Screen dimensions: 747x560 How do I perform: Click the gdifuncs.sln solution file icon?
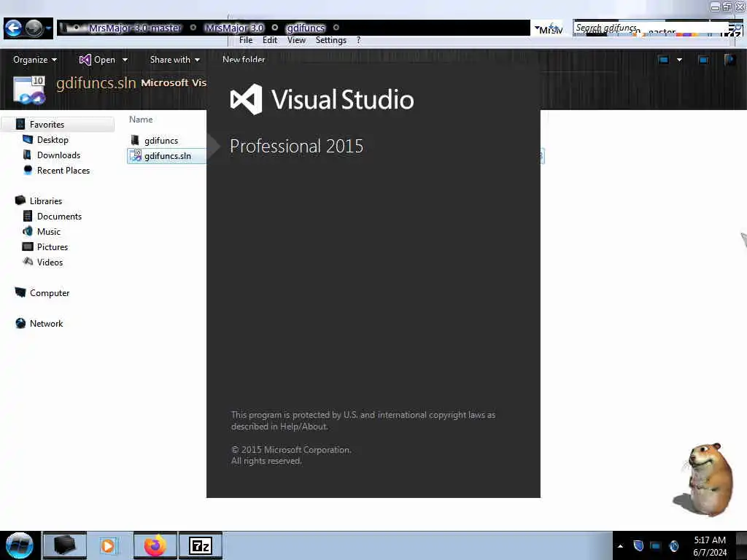[x=136, y=156]
